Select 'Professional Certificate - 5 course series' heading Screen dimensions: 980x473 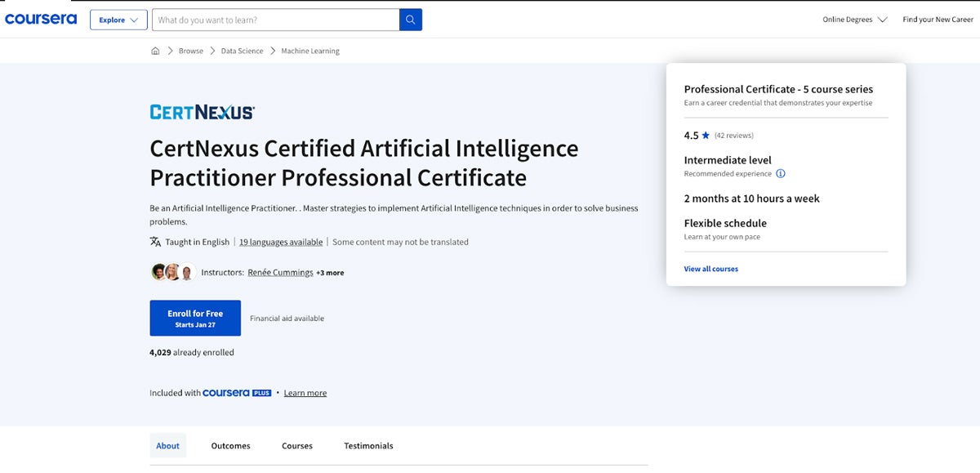778,89
